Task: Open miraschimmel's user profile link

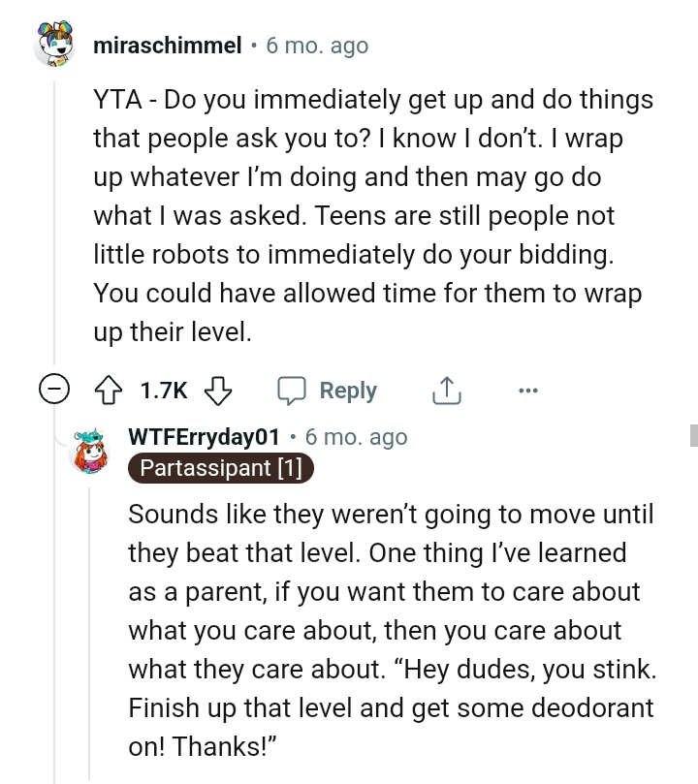Action: [167, 46]
